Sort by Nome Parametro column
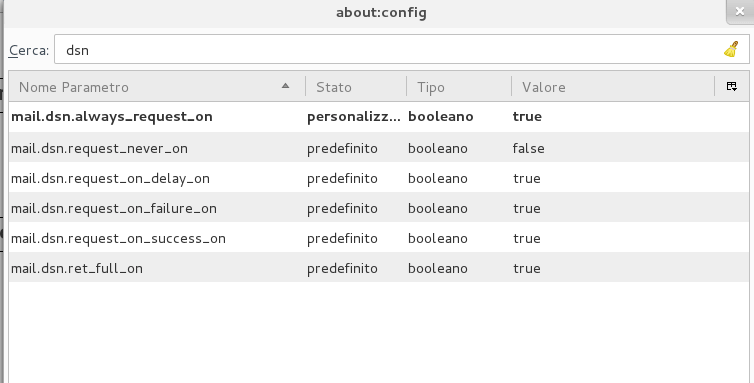 click(x=157, y=87)
